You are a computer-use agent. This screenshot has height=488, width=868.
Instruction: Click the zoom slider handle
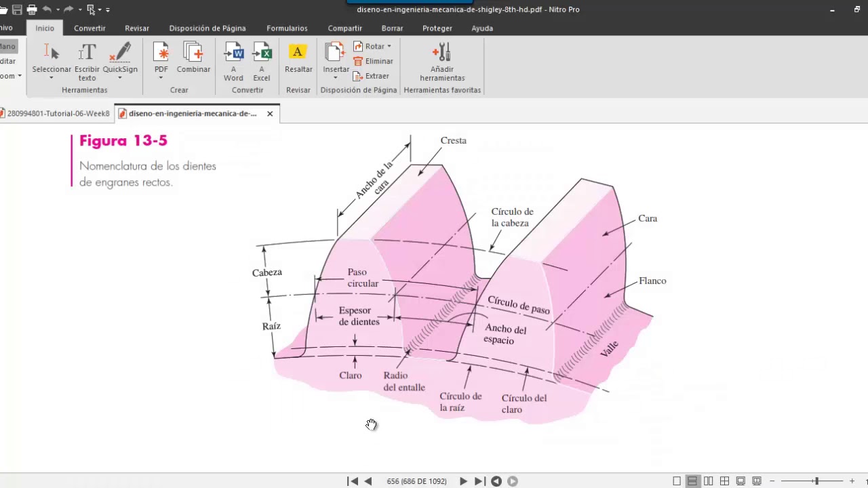[x=816, y=481]
